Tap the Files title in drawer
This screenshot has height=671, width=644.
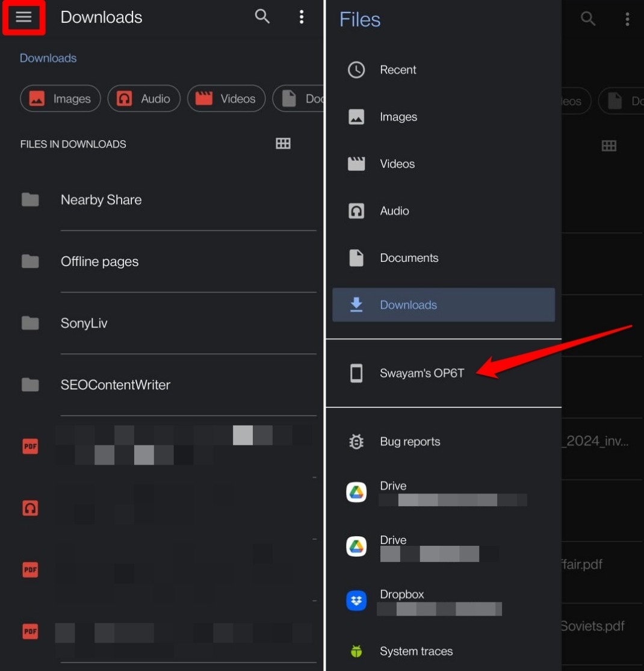360,20
